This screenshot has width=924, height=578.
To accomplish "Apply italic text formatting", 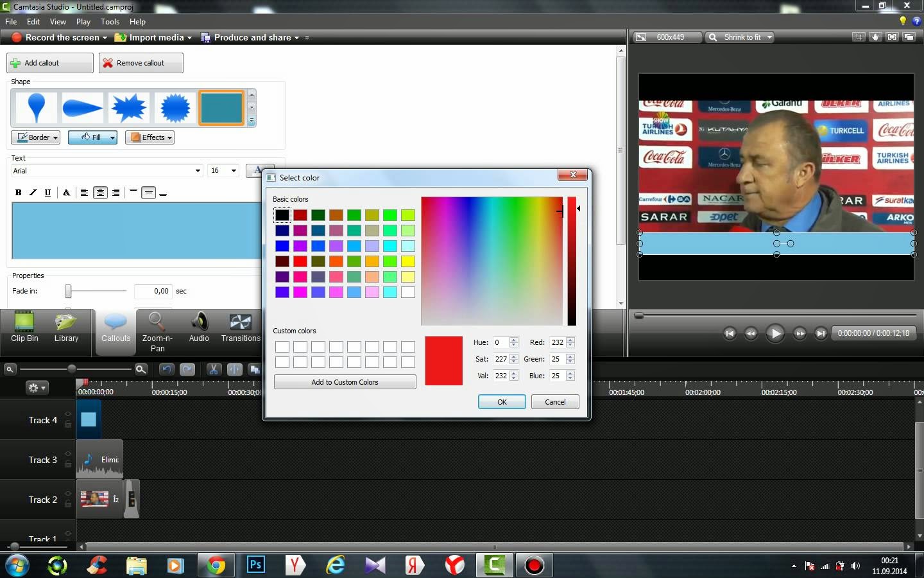I will click(33, 193).
